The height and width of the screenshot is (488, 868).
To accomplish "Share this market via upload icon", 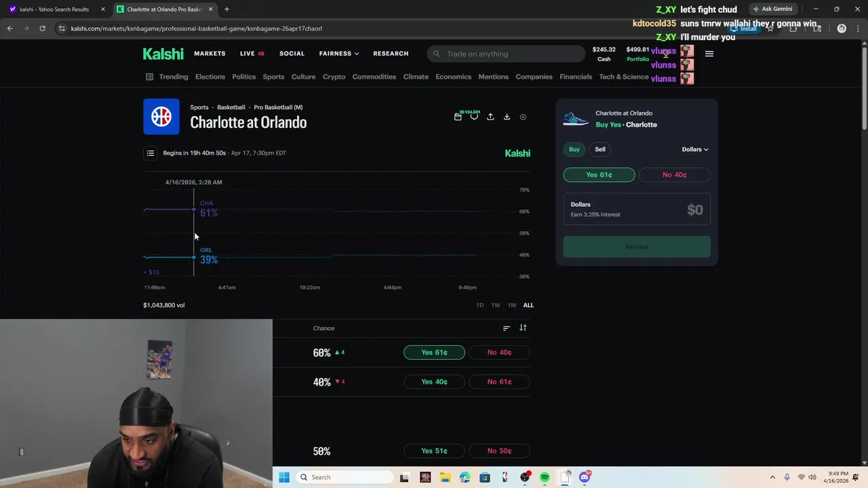I will click(x=490, y=117).
